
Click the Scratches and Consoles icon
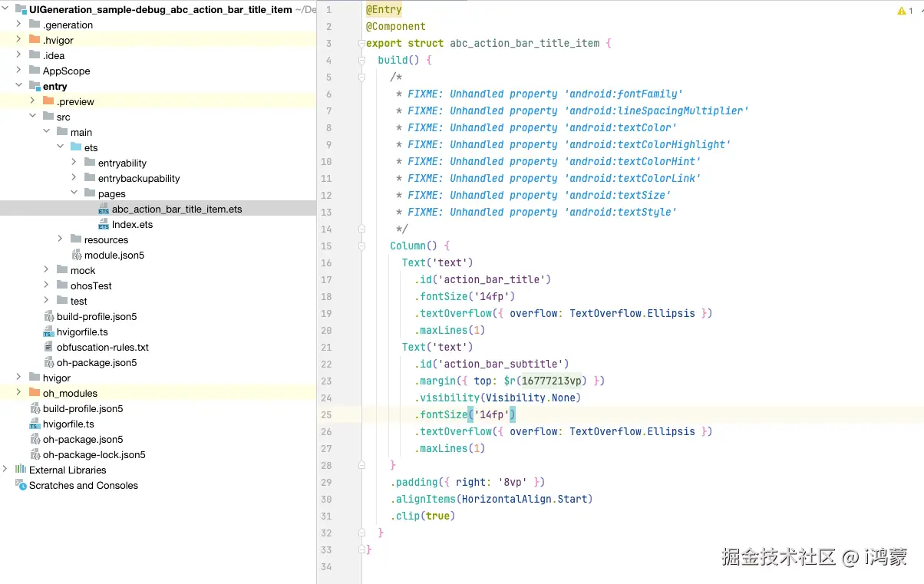tap(21, 484)
